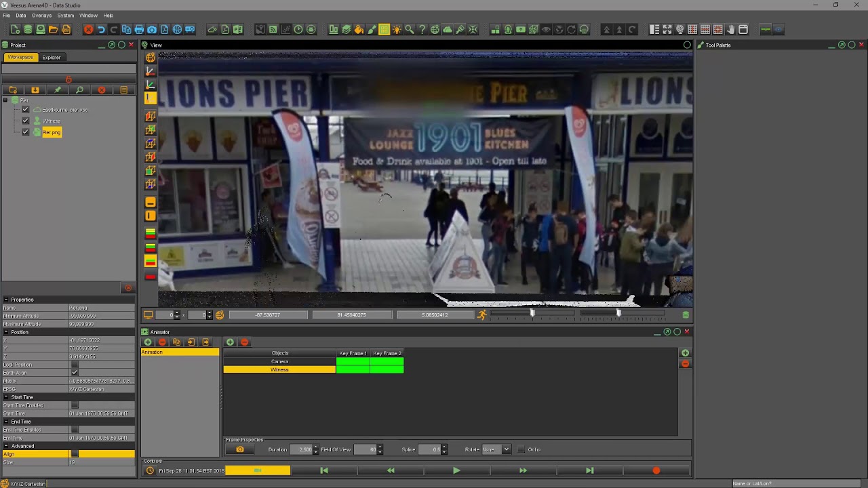Screen dimensions: 868x488
Task: Click the add keyframe green plus icon
Action: point(230,342)
